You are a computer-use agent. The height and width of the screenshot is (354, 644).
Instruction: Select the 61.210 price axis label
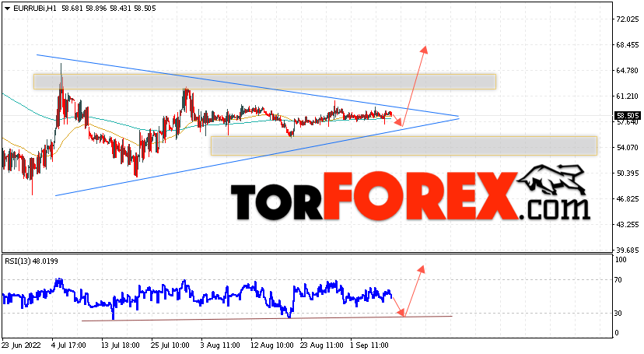pyautogui.click(x=628, y=96)
